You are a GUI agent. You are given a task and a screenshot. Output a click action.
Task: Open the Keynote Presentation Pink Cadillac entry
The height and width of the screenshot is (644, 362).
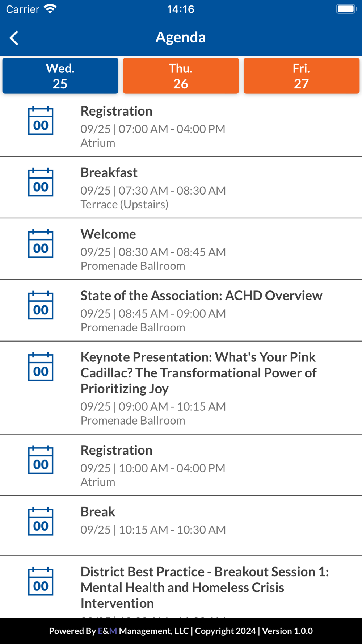coord(198,373)
